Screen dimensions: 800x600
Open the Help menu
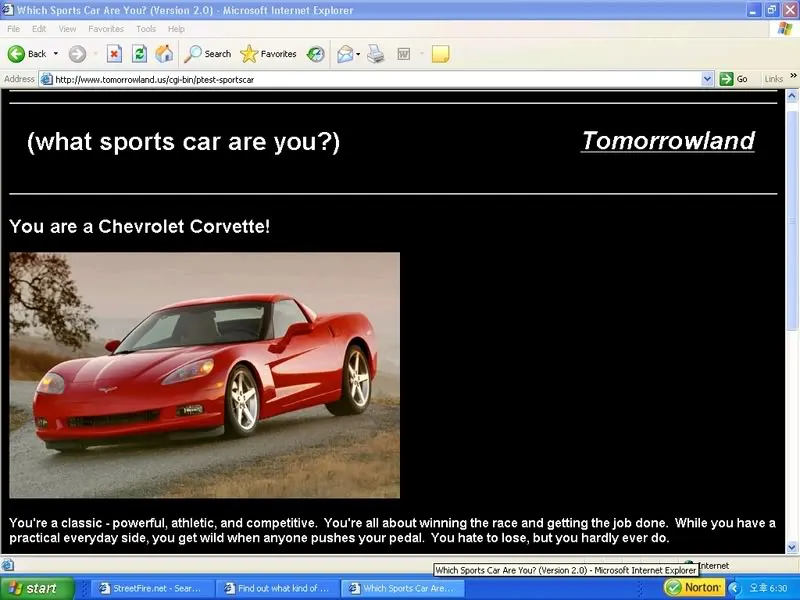coord(176,29)
